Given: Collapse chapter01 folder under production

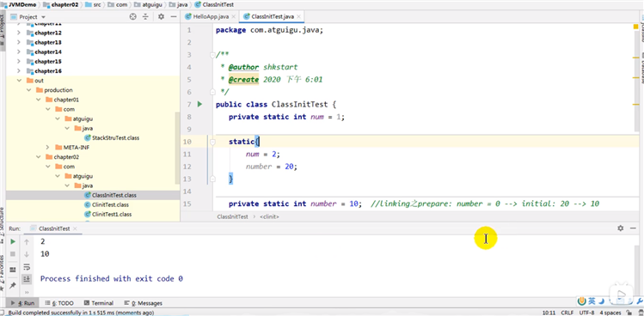Looking at the screenshot, I should click(x=38, y=100).
